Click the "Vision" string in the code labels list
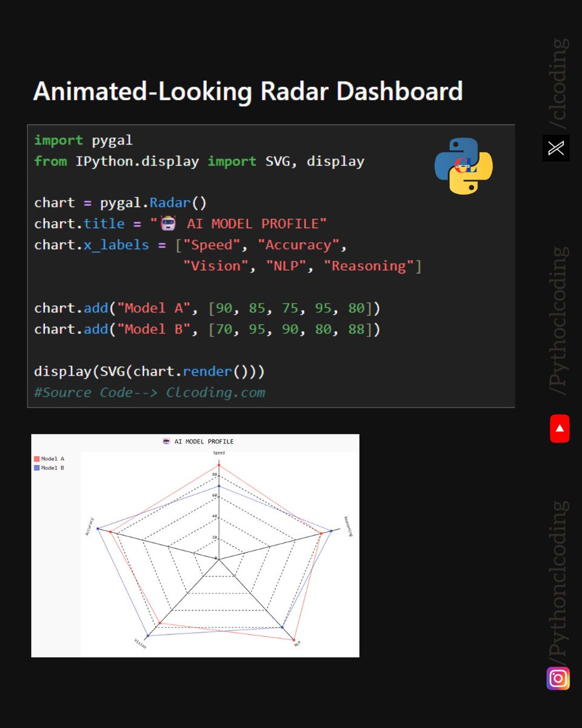 click(x=216, y=266)
